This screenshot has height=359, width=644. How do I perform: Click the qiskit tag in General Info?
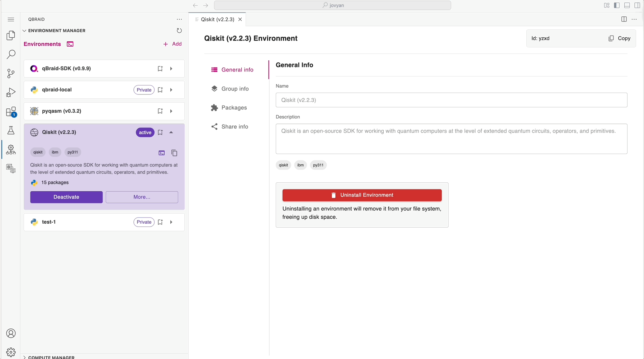283,165
